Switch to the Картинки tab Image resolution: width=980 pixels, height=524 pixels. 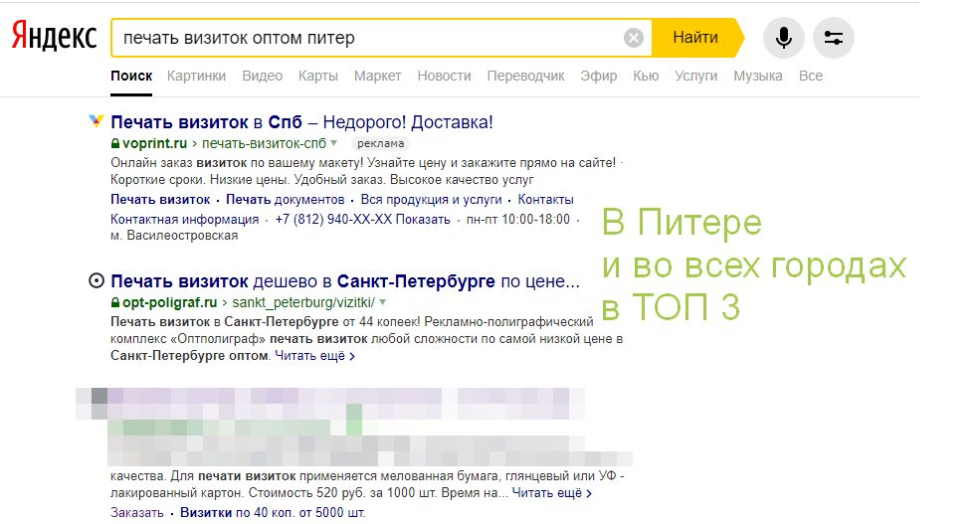click(196, 76)
